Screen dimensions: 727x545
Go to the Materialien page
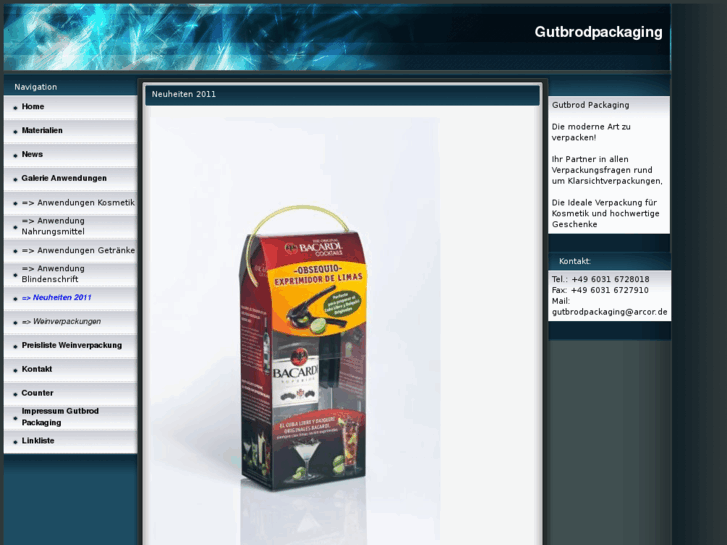click(x=42, y=130)
